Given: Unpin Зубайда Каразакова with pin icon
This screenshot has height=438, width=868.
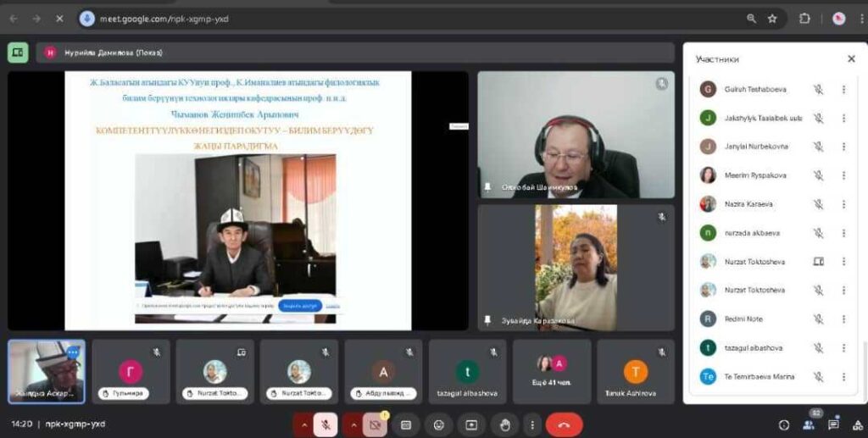Looking at the screenshot, I should click(x=487, y=320).
